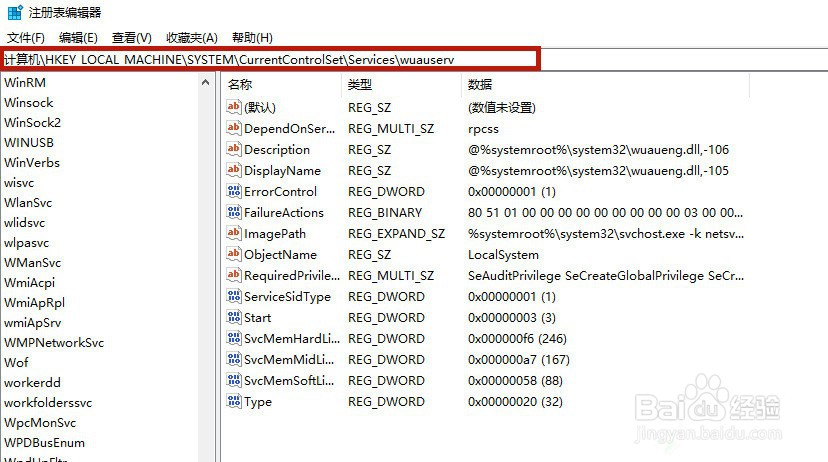Image resolution: width=828 pixels, height=462 pixels.
Task: Click the Registry Editor app icon in title bar
Action: 15,12
